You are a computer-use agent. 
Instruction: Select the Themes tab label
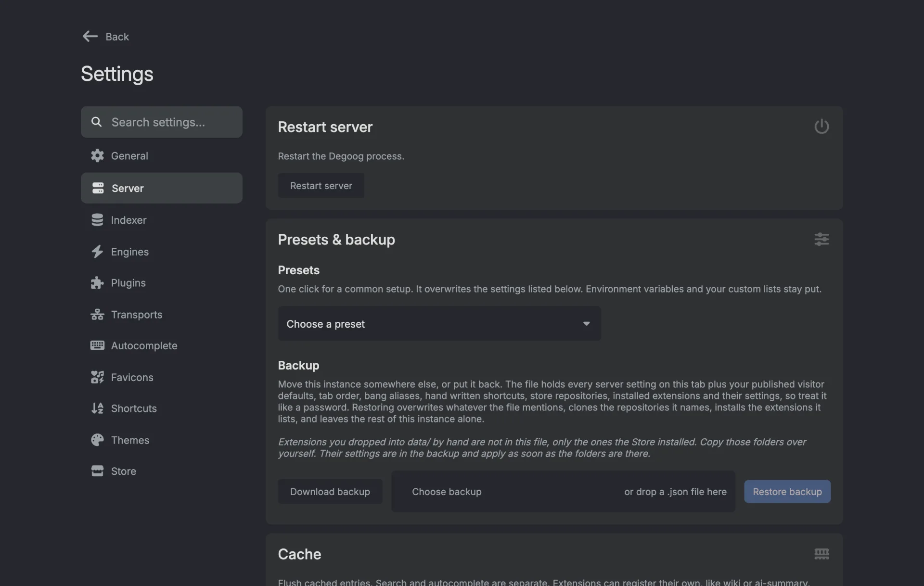pyautogui.click(x=130, y=440)
